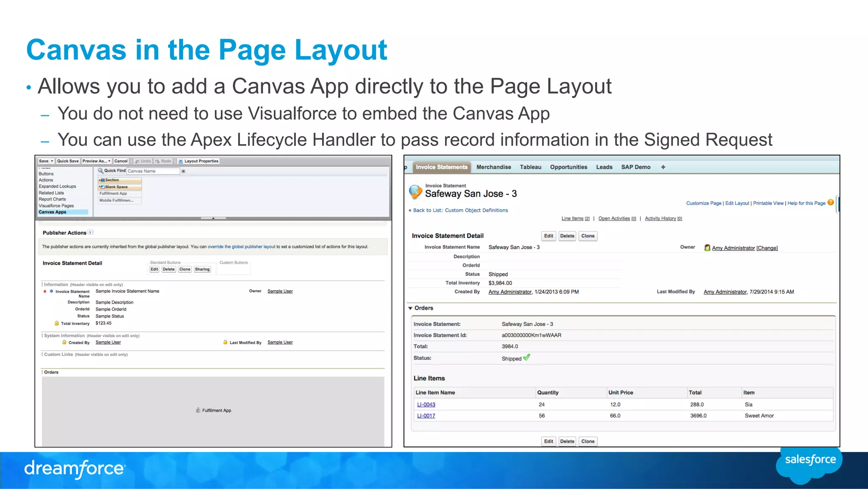Click the Blank Space palette item icon

tap(102, 187)
